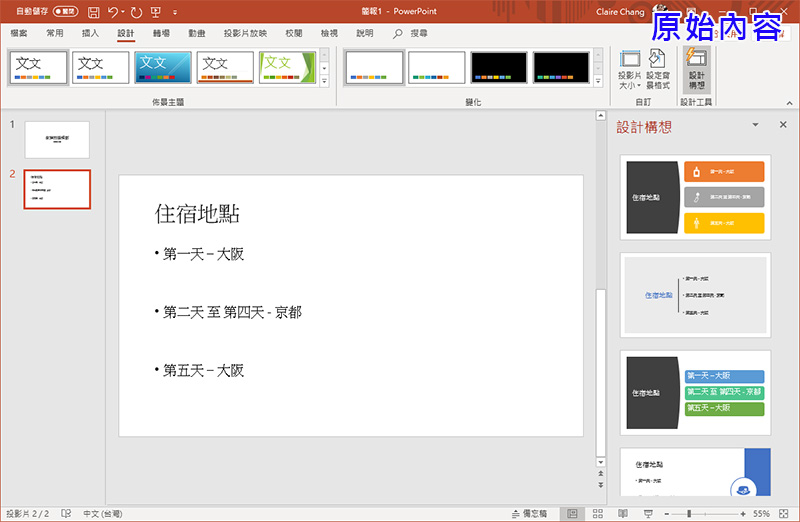Viewport: 800px width, 522px height.
Task: Select slide 1 thumbnail
Action: [57, 139]
